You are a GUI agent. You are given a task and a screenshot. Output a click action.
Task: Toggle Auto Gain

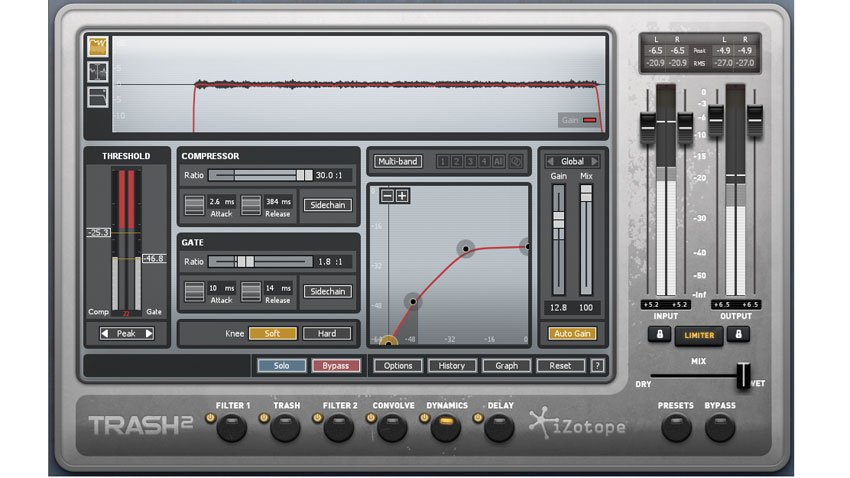572,334
